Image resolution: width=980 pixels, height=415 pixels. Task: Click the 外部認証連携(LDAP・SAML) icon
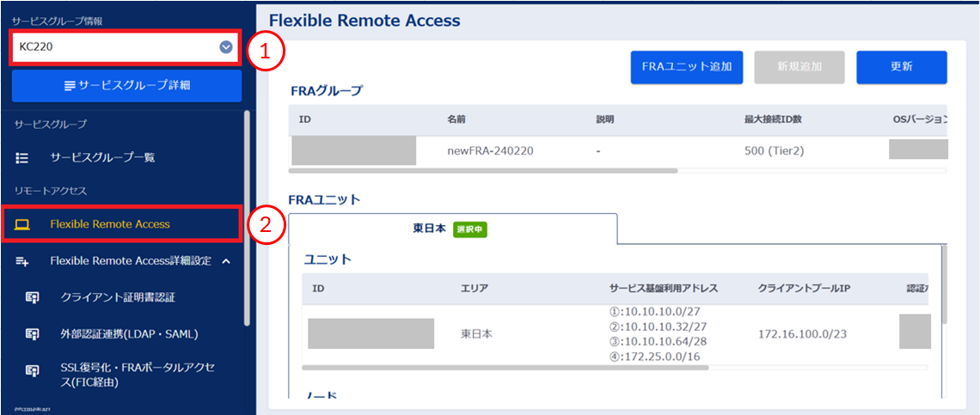pos(33,333)
